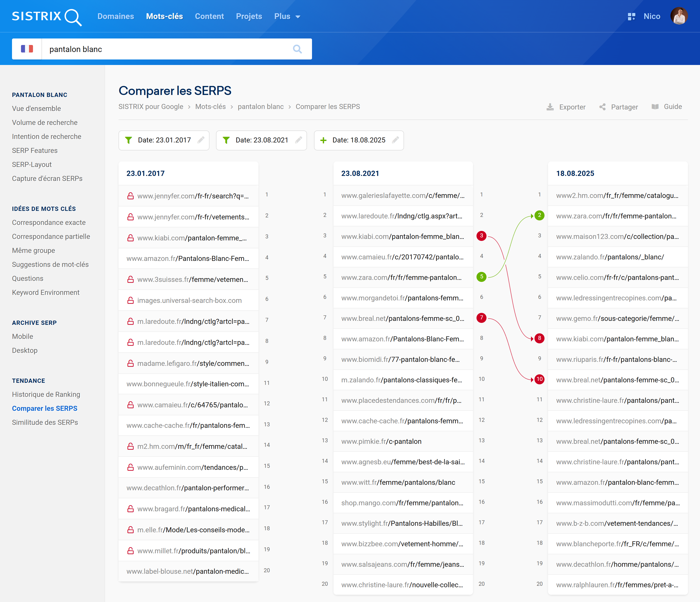The image size is (700, 602).
Task: Click the lock icon beside madame.lefigaro.fr
Action: 130,363
